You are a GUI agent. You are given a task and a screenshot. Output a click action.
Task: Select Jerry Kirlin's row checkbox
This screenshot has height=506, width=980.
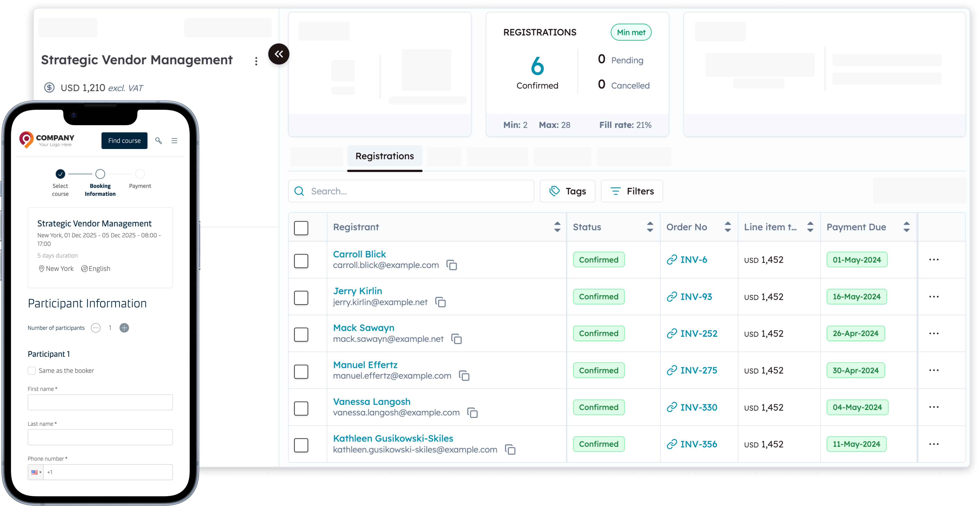pos(301,298)
